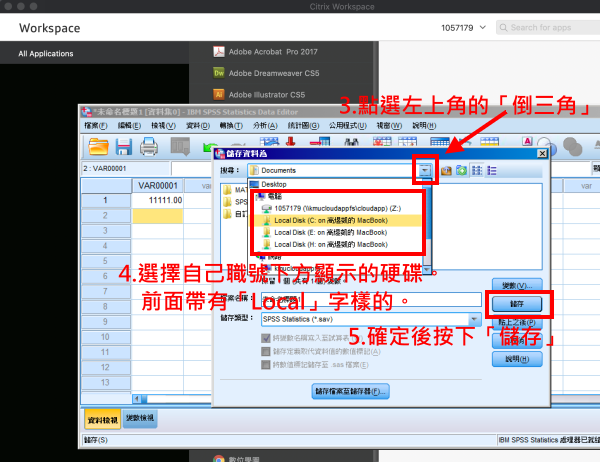This screenshot has height=462, width=600.
Task: Switch to the 變數檢視 tab
Action: click(140, 418)
